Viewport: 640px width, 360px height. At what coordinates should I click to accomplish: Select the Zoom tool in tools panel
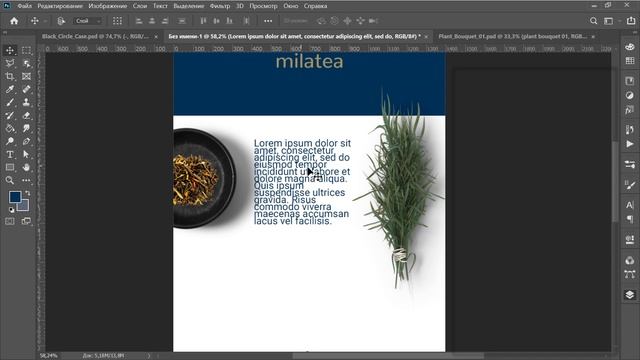[x=10, y=180]
